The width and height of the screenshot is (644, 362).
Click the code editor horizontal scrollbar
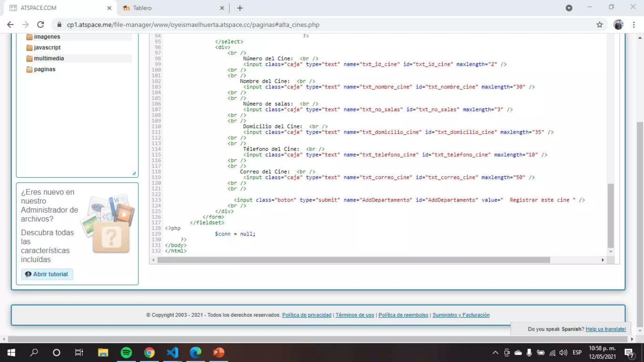(x=353, y=260)
